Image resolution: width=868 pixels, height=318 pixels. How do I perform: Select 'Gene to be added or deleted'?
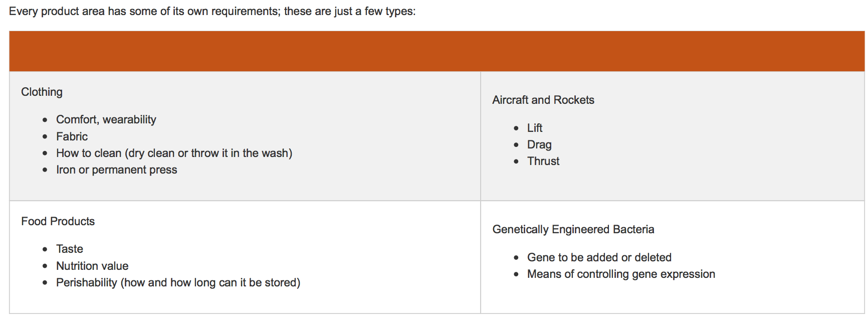(599, 257)
